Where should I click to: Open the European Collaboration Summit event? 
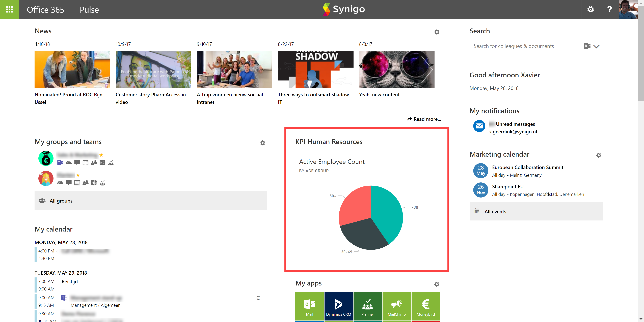coord(527,167)
